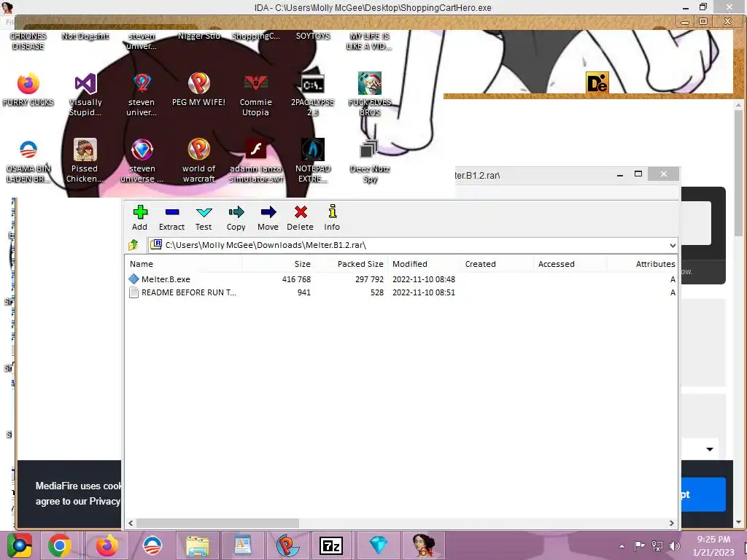747x560 pixels.
Task: Click the browser scrollbar down arrow
Action: click(738, 522)
